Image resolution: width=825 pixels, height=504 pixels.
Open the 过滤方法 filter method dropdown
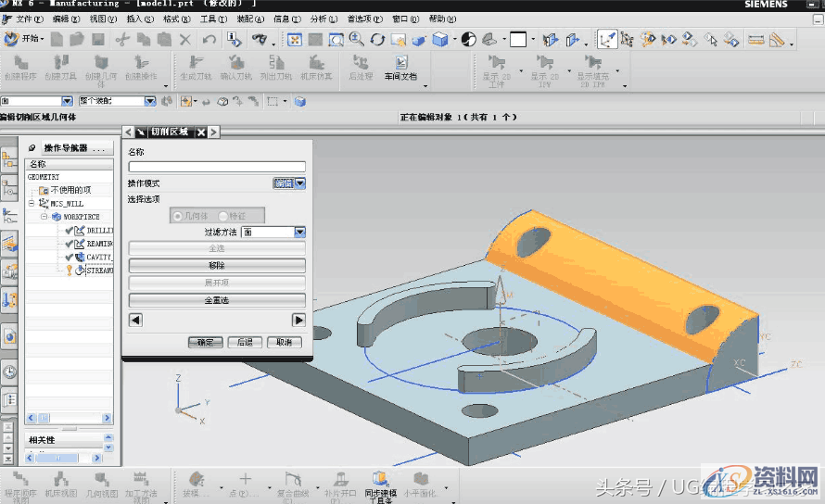click(x=299, y=233)
